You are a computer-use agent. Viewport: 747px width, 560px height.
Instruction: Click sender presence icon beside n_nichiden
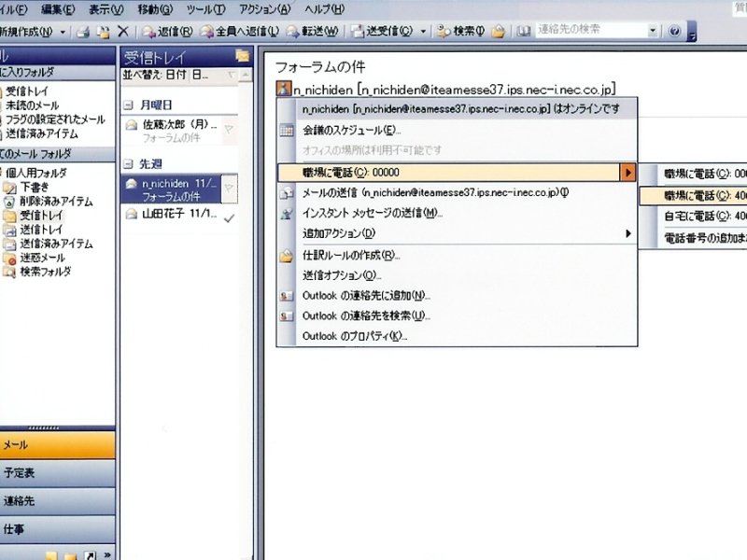pos(284,89)
